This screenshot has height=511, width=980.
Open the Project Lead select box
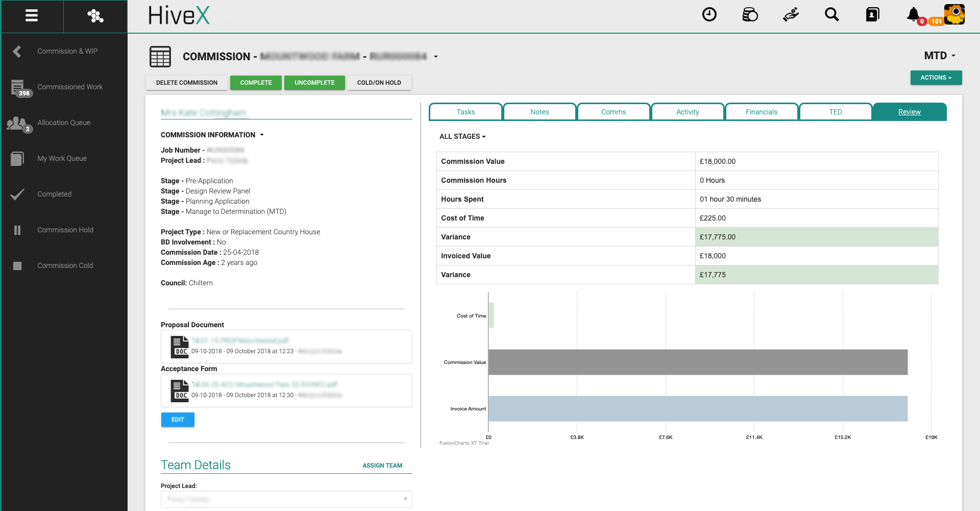286,499
